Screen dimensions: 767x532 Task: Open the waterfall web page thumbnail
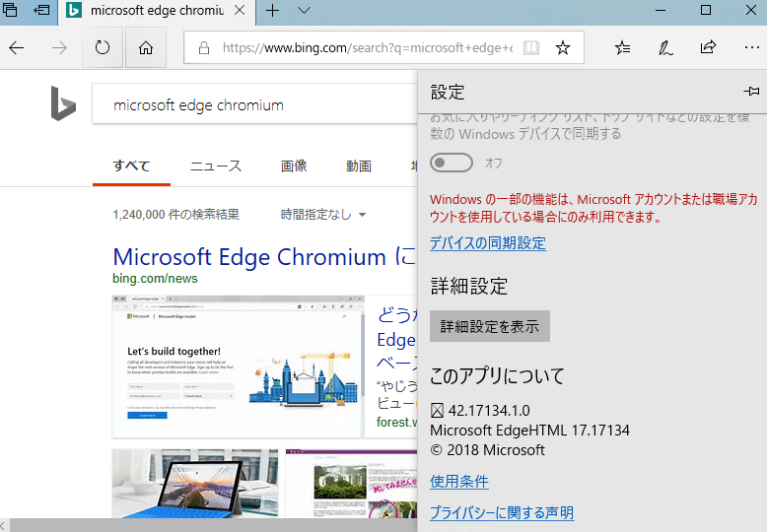tap(351, 483)
